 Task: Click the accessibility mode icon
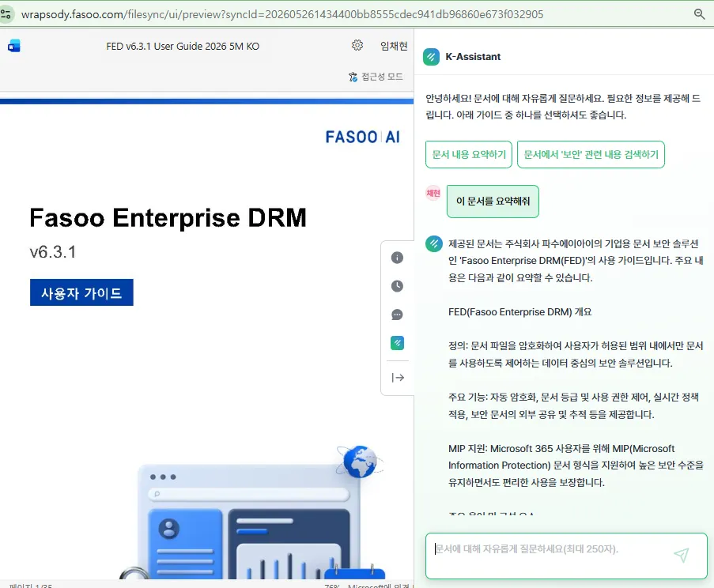point(353,77)
